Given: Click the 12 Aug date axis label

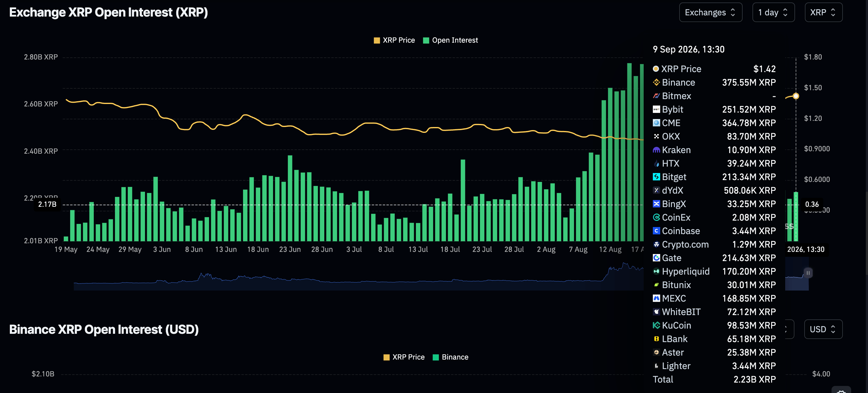Looking at the screenshot, I should pyautogui.click(x=610, y=249).
